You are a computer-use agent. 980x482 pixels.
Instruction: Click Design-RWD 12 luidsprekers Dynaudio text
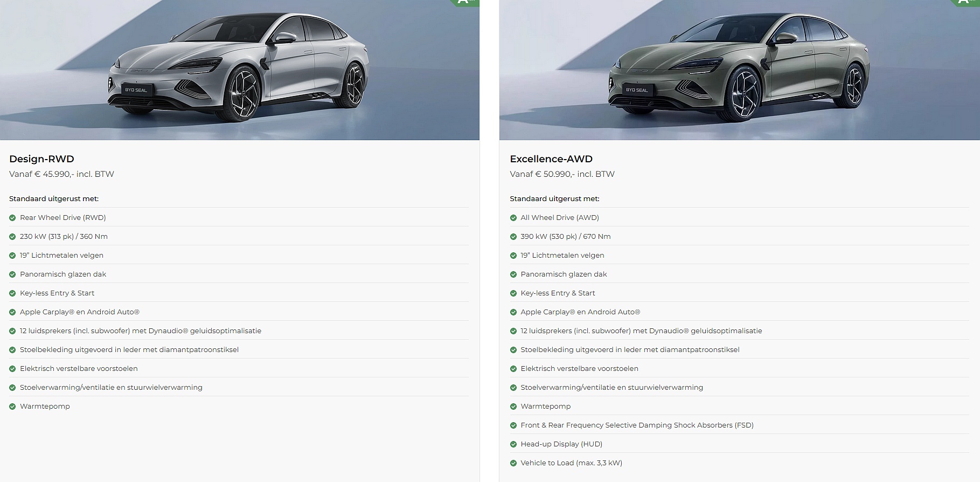pyautogui.click(x=141, y=331)
